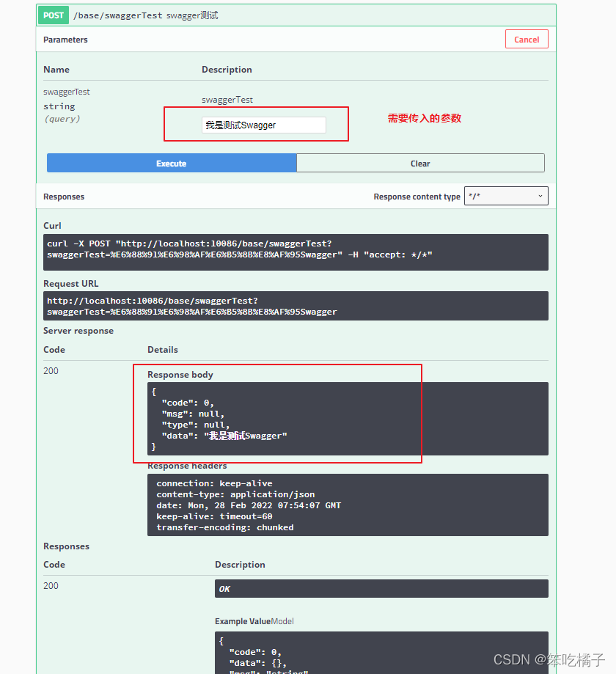The height and width of the screenshot is (674, 616).
Task: Click the Parameters section heading
Action: [x=65, y=40]
